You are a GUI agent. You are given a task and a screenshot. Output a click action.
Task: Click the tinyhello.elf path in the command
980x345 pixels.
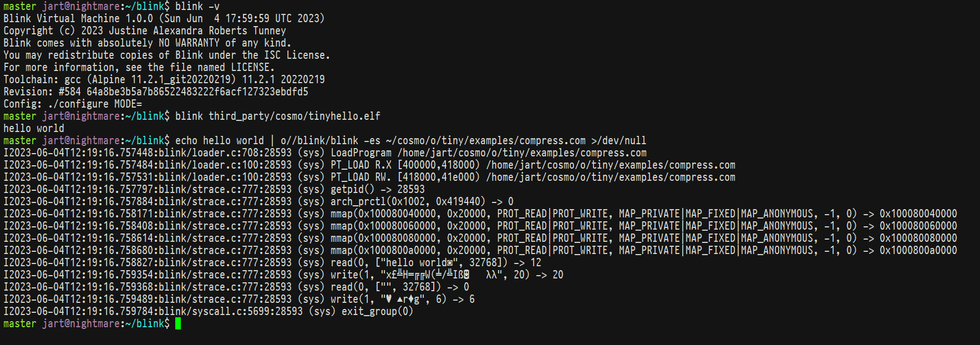294,116
